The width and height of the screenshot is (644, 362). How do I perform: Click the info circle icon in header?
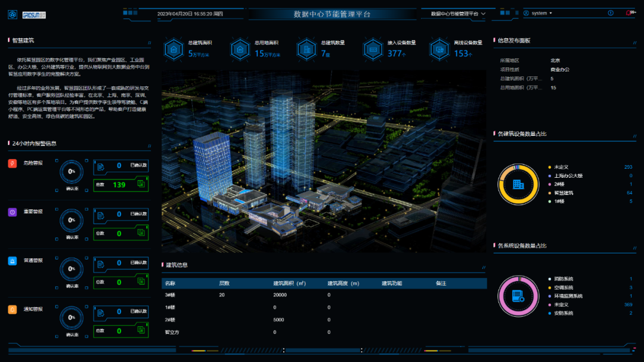pos(611,13)
